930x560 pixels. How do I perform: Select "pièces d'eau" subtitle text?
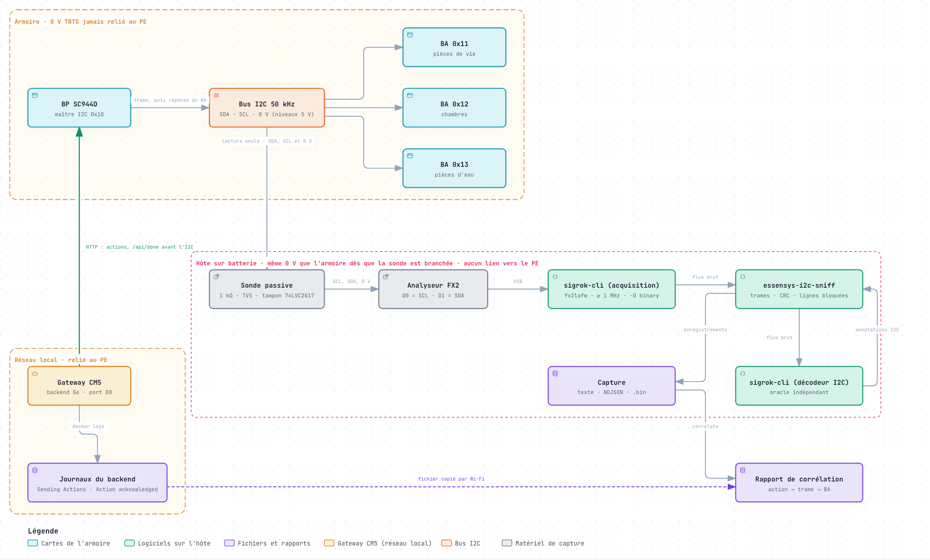(x=454, y=175)
